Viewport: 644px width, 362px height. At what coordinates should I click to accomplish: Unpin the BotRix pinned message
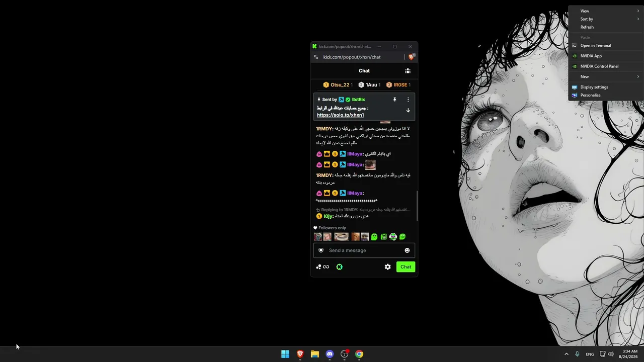click(x=394, y=100)
